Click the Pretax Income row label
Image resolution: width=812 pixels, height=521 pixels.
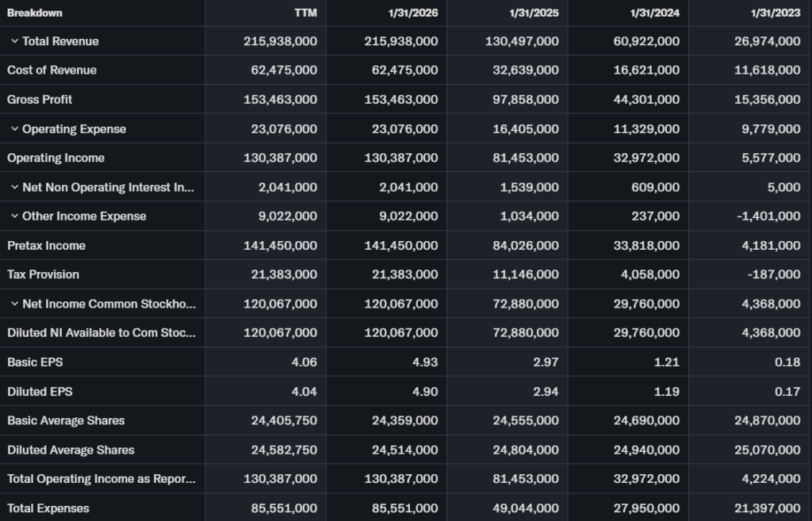click(46, 246)
